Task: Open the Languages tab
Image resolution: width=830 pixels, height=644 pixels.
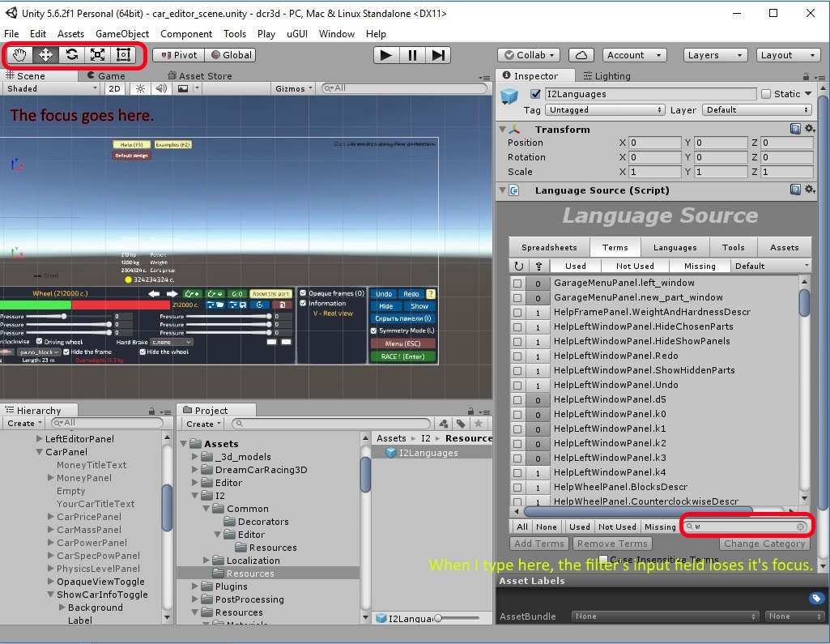Action: (675, 247)
